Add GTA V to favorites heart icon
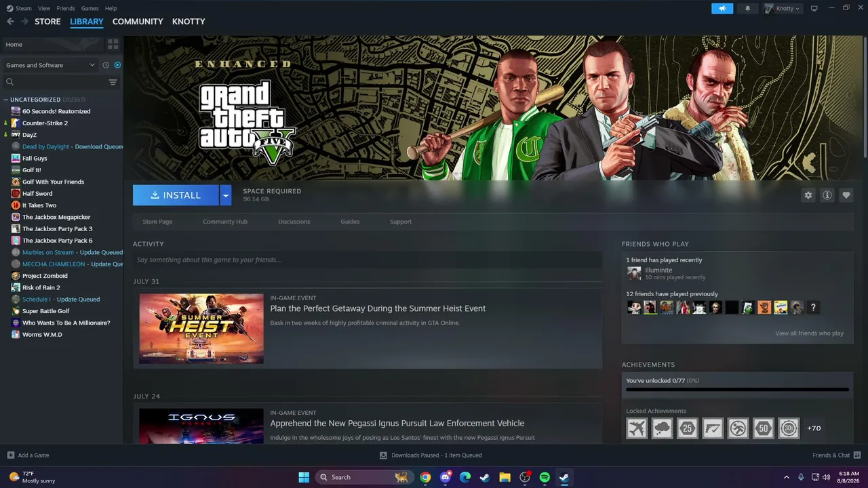 pos(846,195)
